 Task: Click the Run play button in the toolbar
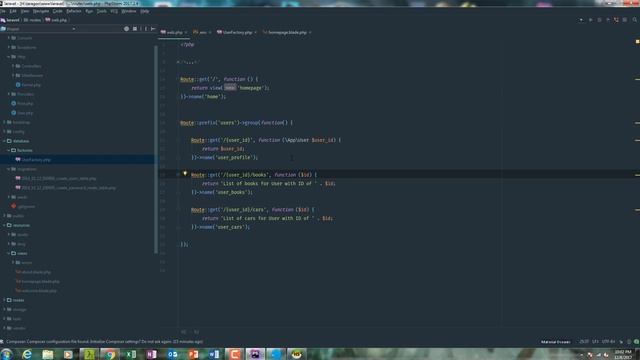click(x=590, y=20)
